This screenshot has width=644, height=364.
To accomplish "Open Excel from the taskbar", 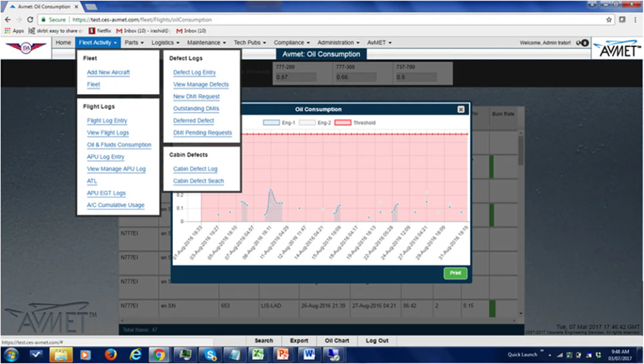I will (x=258, y=355).
